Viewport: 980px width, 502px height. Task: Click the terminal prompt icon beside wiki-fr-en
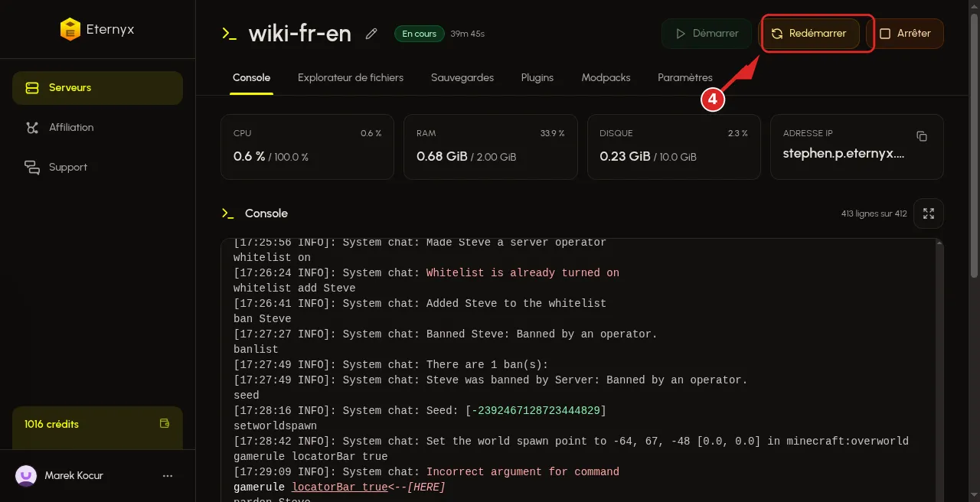click(x=229, y=34)
